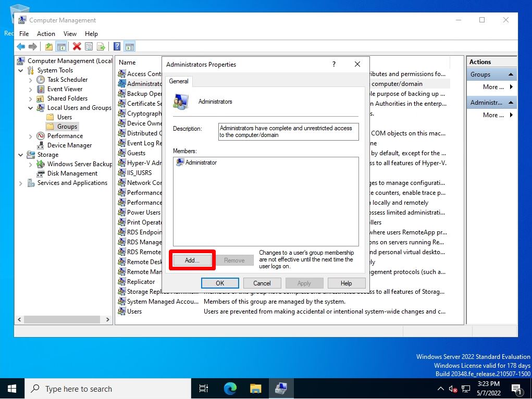Screen dimensions: 532x399
Task: Open Properties from the toolbar icon
Action: pos(89,46)
